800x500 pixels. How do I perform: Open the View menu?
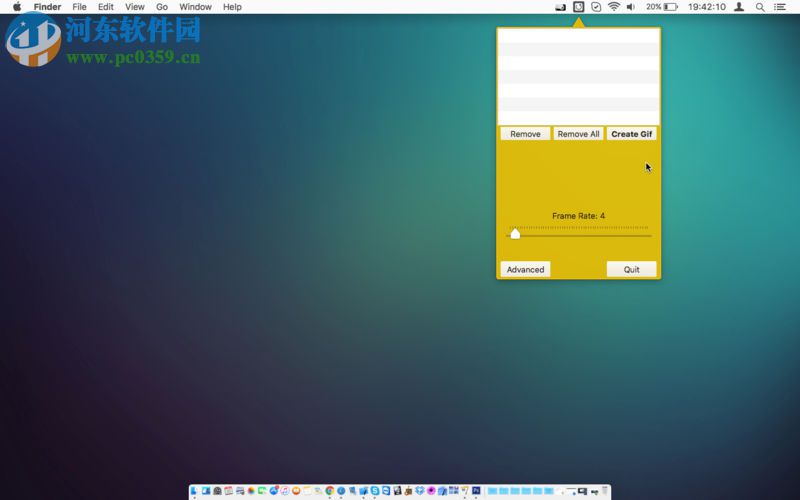pos(135,7)
